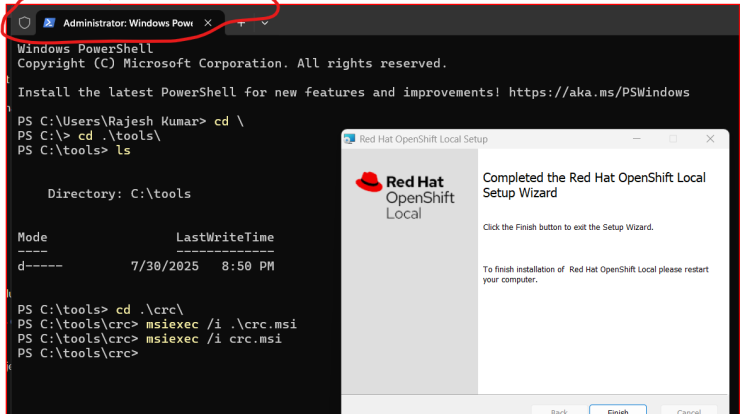Viewport: 740px width, 414px height.
Task: Click the shield icon in terminal title bar
Action: (x=25, y=23)
